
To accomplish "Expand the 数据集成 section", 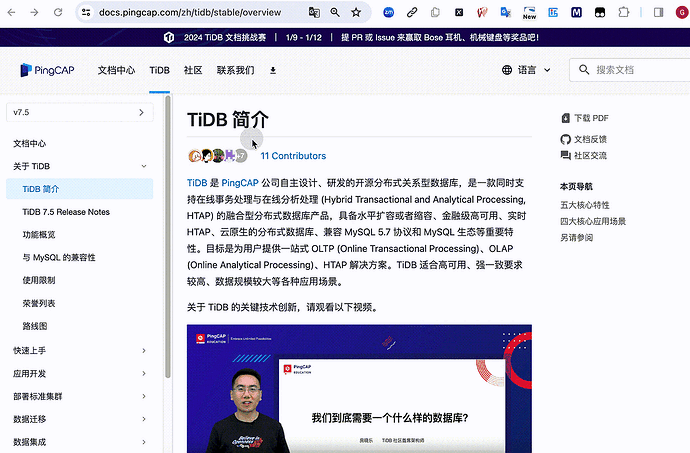I will tap(80, 442).
